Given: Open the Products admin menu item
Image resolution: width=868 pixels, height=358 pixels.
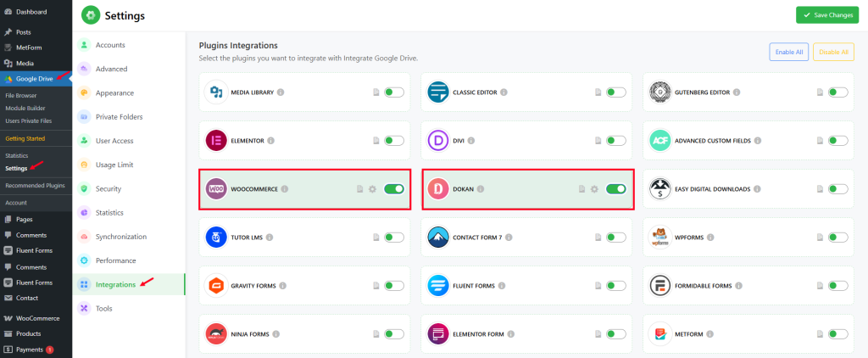Looking at the screenshot, I should 36,333.
